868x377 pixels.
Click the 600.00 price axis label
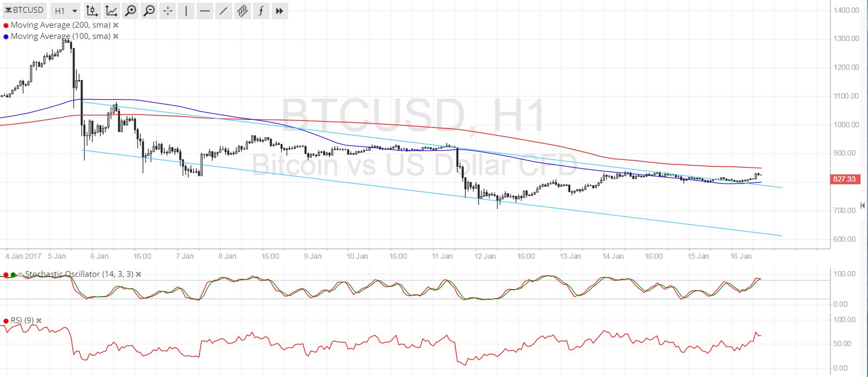[x=845, y=239]
